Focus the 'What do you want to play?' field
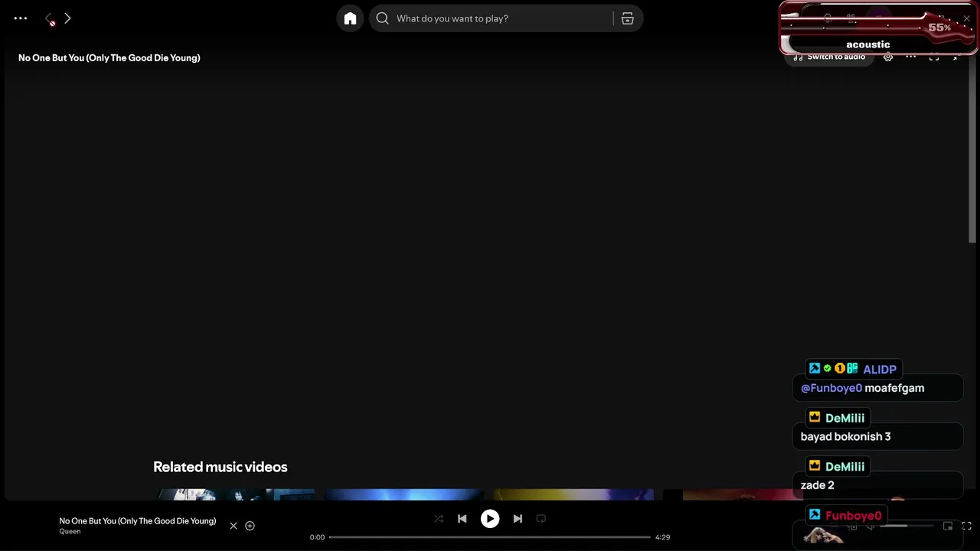This screenshot has width=980, height=551. pos(501,18)
